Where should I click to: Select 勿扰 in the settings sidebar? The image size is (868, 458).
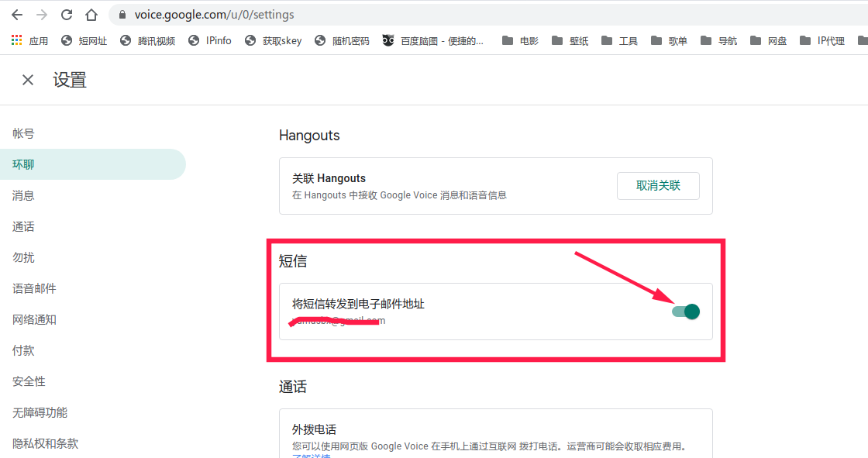coord(23,257)
